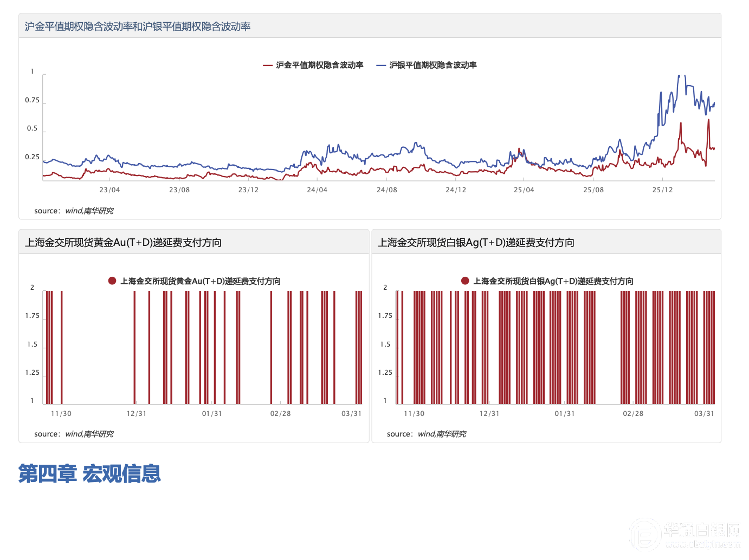Image resolution: width=749 pixels, height=560 pixels.
Task: Select the implied volatility panel title bar
Action: click(x=138, y=27)
